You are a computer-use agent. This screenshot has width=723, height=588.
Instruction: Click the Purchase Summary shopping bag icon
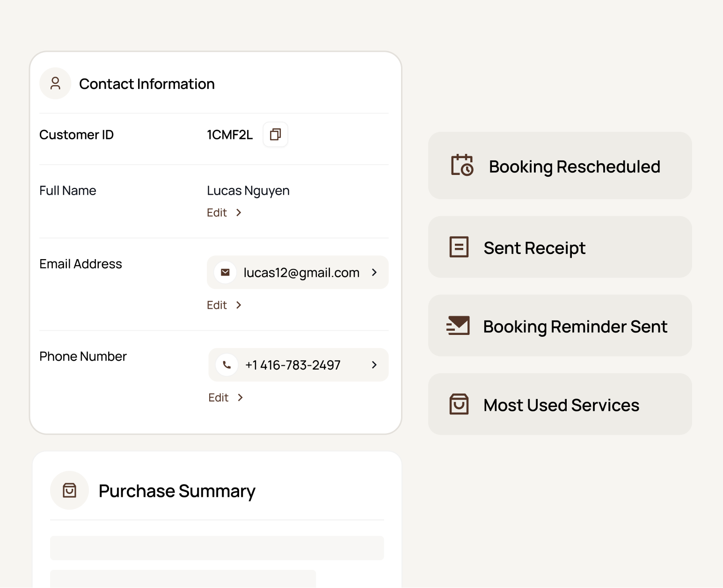click(x=69, y=490)
